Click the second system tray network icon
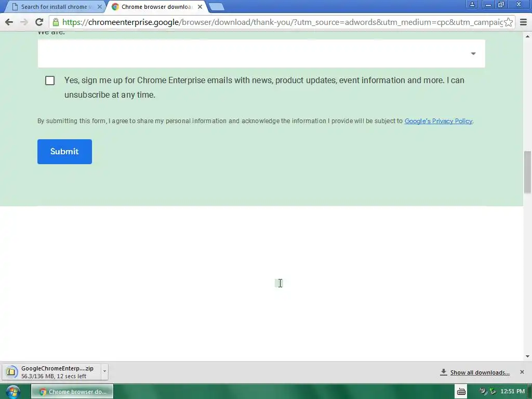The height and width of the screenshot is (399, 532). click(493, 392)
